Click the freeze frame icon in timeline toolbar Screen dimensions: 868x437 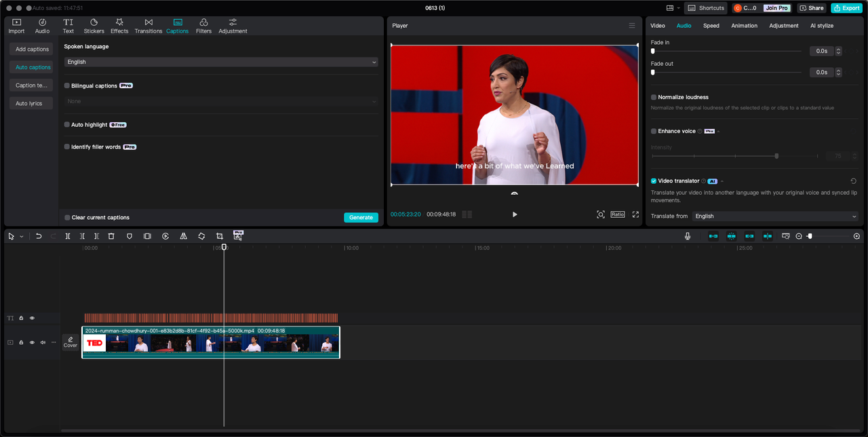[147, 236]
